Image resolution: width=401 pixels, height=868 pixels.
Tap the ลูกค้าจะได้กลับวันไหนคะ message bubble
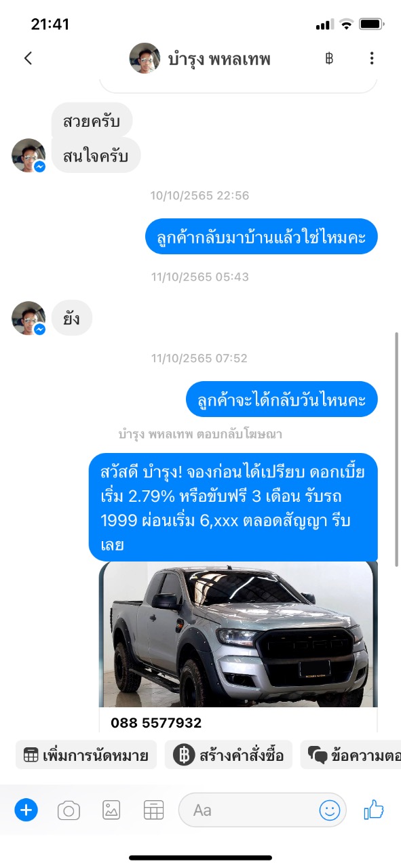coord(282,399)
